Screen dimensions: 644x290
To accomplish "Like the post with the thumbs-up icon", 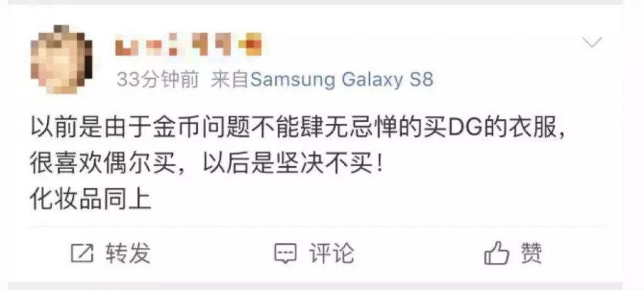I will coord(497,253).
